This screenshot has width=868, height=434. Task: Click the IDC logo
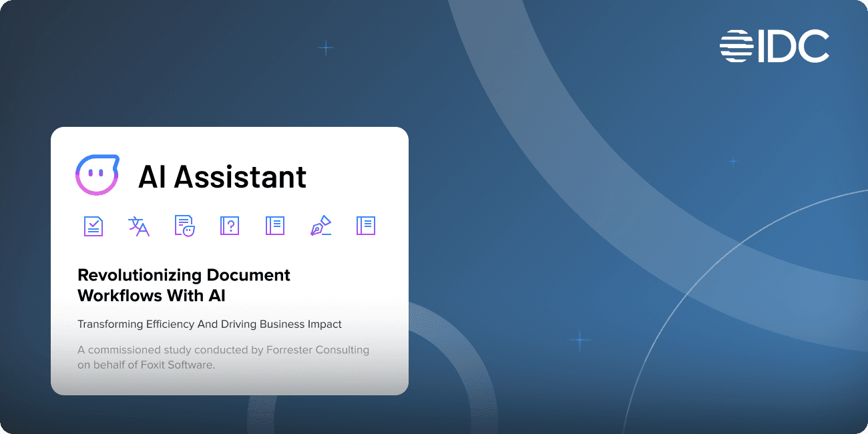(x=775, y=46)
